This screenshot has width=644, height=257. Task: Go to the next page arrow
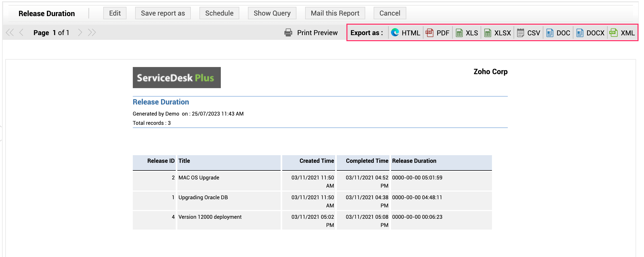pyautogui.click(x=80, y=32)
